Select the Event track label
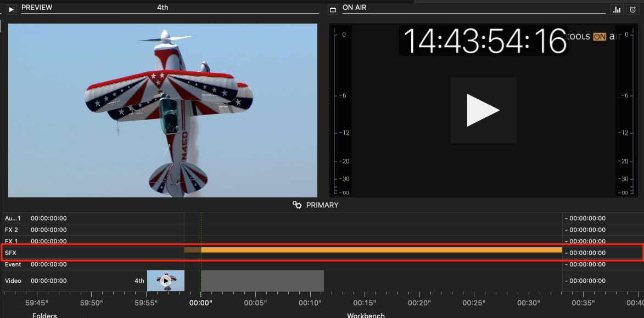Image resolution: width=644 pixels, height=318 pixels. click(13, 264)
